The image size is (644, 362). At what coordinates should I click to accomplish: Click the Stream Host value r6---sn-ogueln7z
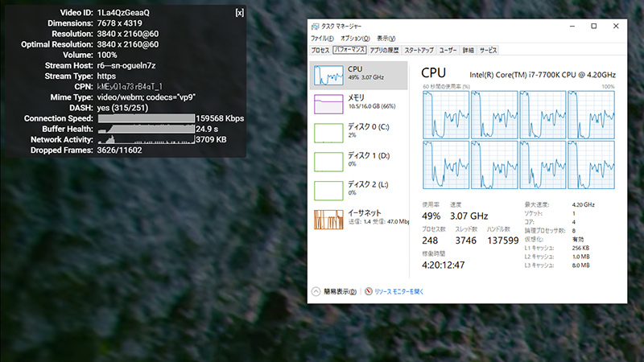(126, 66)
